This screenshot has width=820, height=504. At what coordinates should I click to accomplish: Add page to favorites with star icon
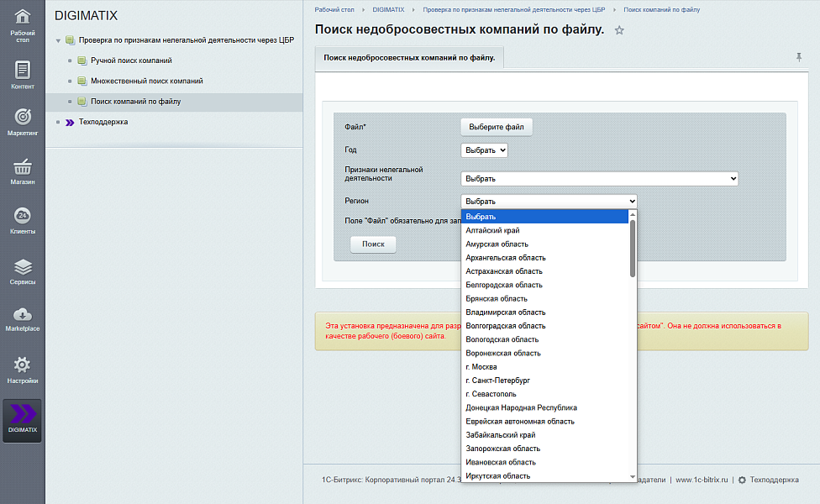[x=619, y=31]
